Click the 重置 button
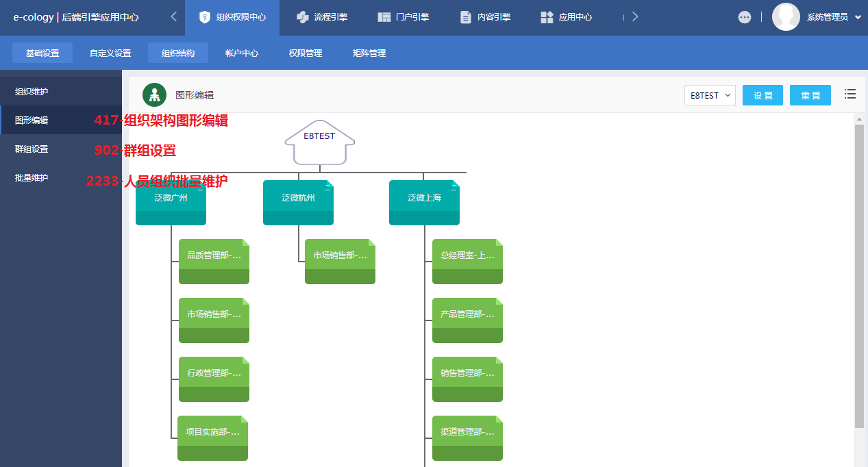868x467 pixels. pyautogui.click(x=810, y=95)
